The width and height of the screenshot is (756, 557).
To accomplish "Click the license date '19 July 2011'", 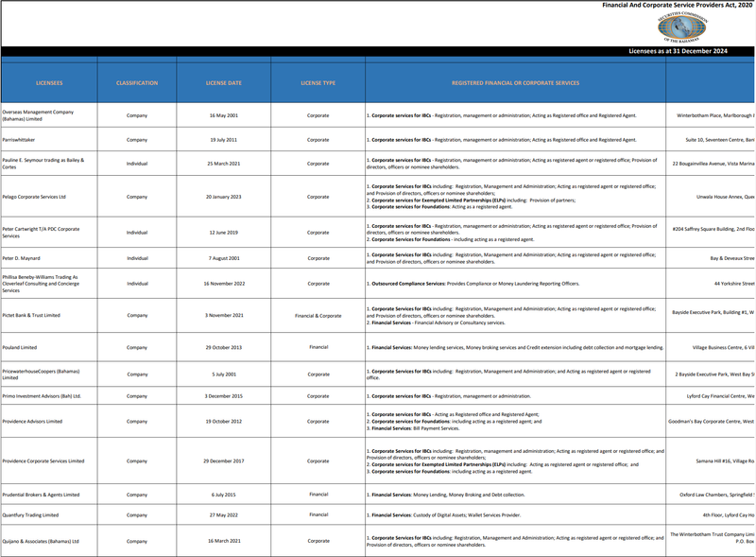I will [224, 140].
